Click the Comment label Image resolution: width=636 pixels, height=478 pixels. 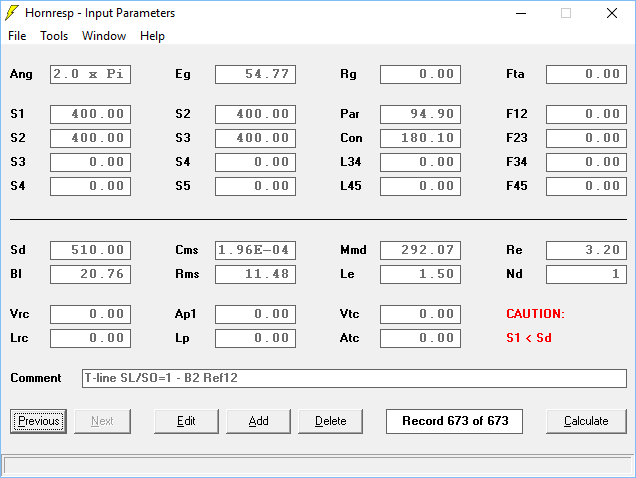click(36, 378)
